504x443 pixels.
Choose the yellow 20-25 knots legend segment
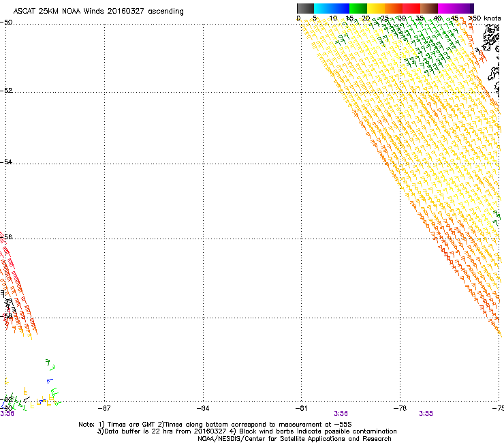(x=375, y=8)
